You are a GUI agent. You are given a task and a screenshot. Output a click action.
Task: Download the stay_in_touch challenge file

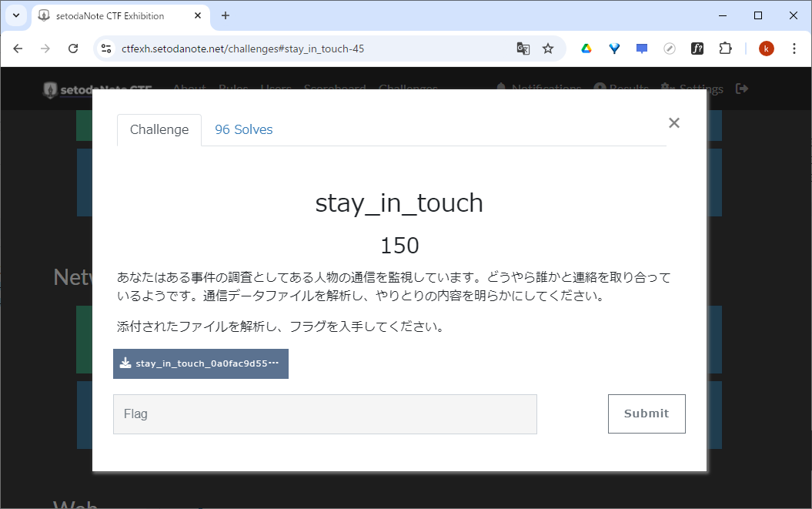click(200, 363)
